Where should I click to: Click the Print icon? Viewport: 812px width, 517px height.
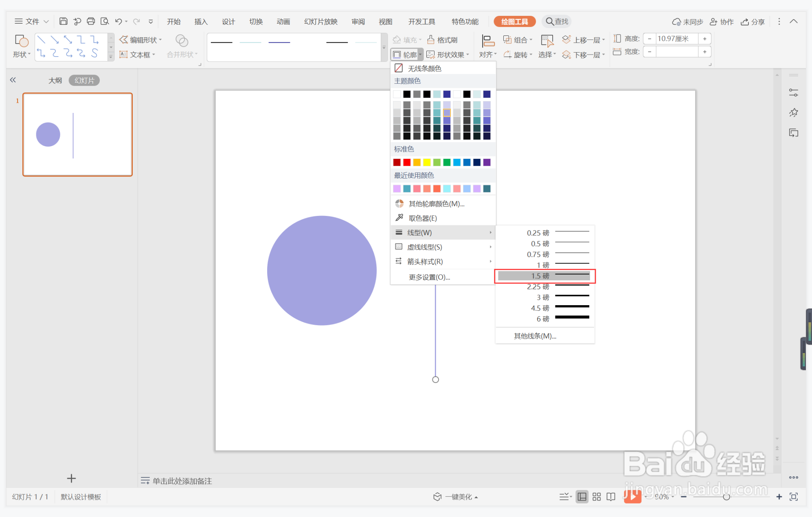[91, 21]
